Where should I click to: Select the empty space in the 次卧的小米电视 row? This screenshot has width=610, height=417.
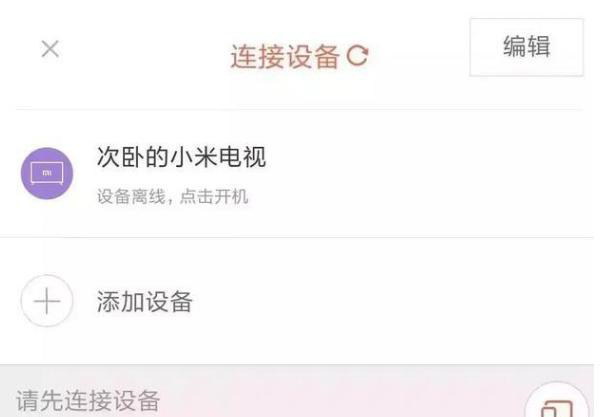[x=428, y=173]
